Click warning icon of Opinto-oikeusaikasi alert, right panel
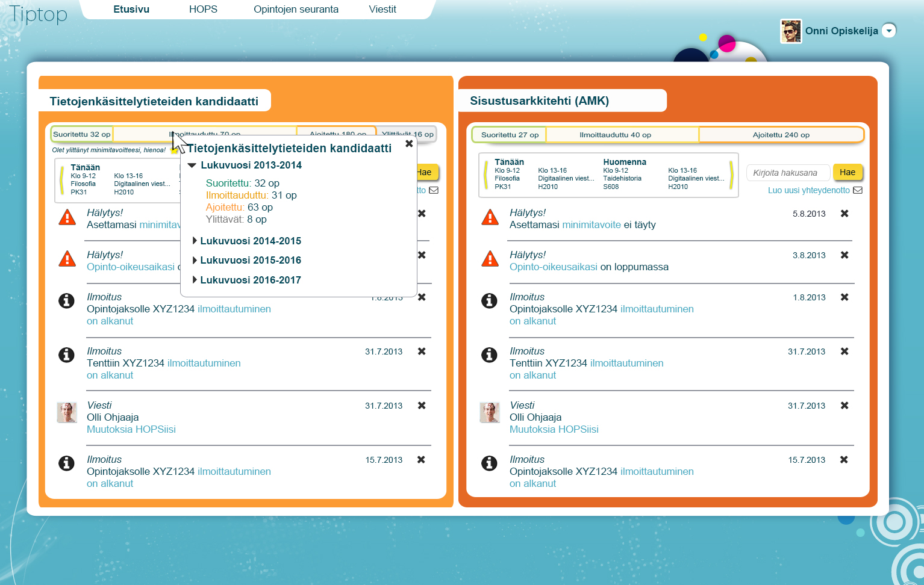This screenshot has width=924, height=585. pyautogui.click(x=490, y=259)
